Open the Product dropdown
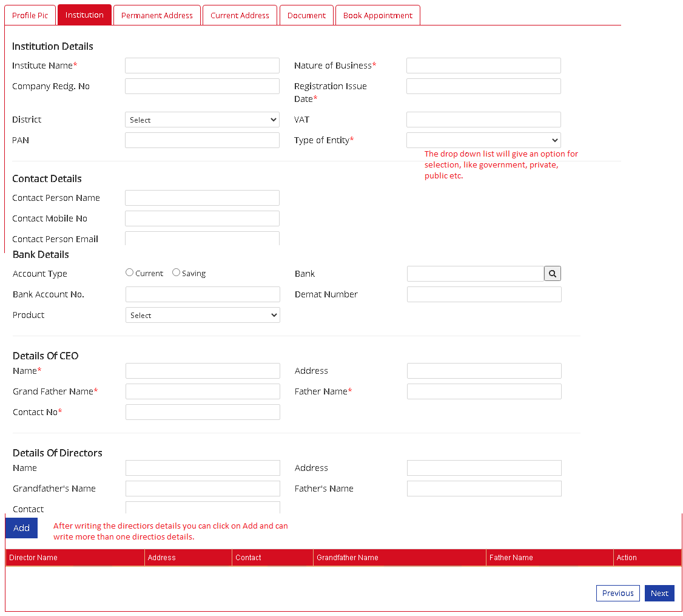 point(203,315)
